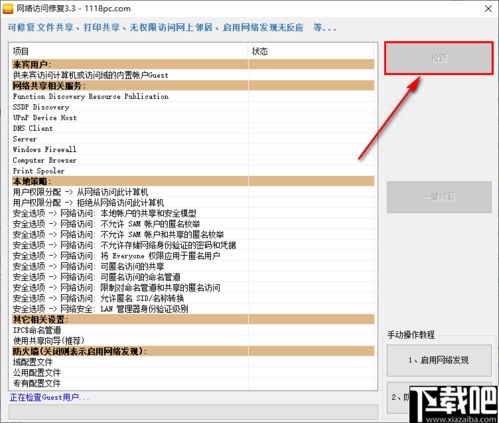This screenshot has width=499, height=423.
Task: Select the 公用配置文件 row
Action: click(x=193, y=373)
